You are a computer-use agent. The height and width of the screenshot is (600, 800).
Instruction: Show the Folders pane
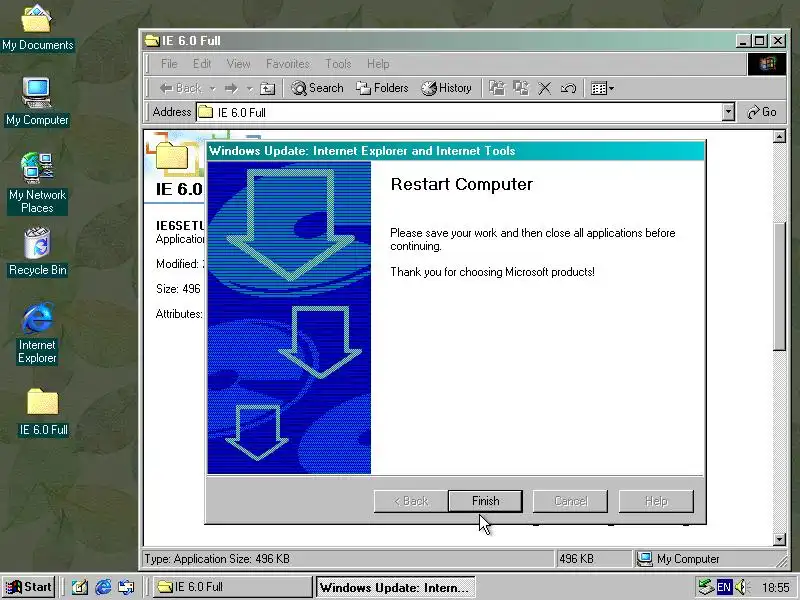382,88
